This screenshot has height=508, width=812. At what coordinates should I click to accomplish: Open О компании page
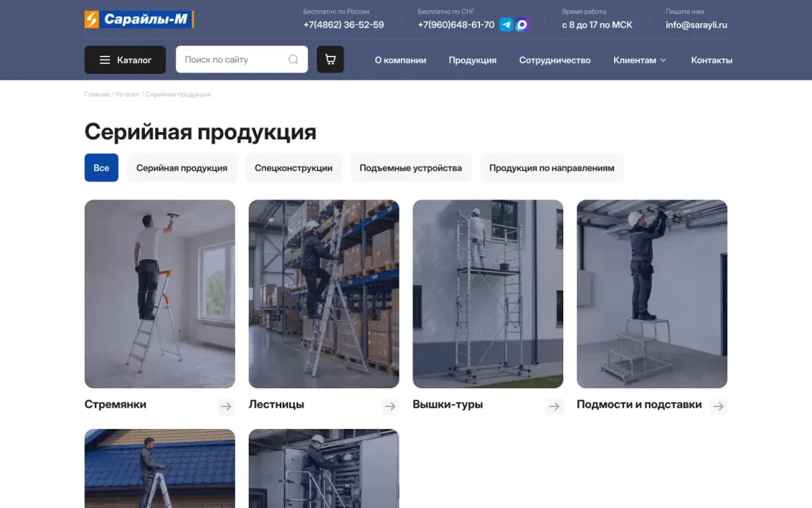[x=400, y=60]
